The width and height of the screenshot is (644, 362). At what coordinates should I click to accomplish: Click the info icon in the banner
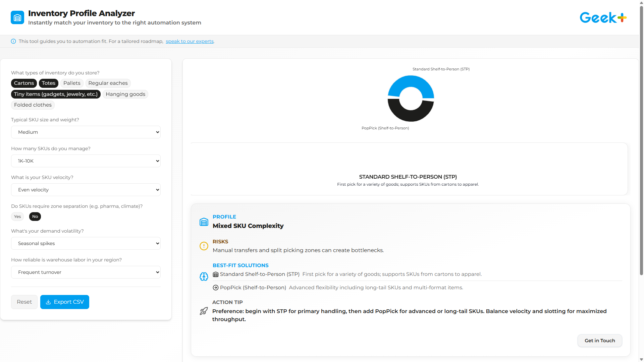pyautogui.click(x=13, y=41)
